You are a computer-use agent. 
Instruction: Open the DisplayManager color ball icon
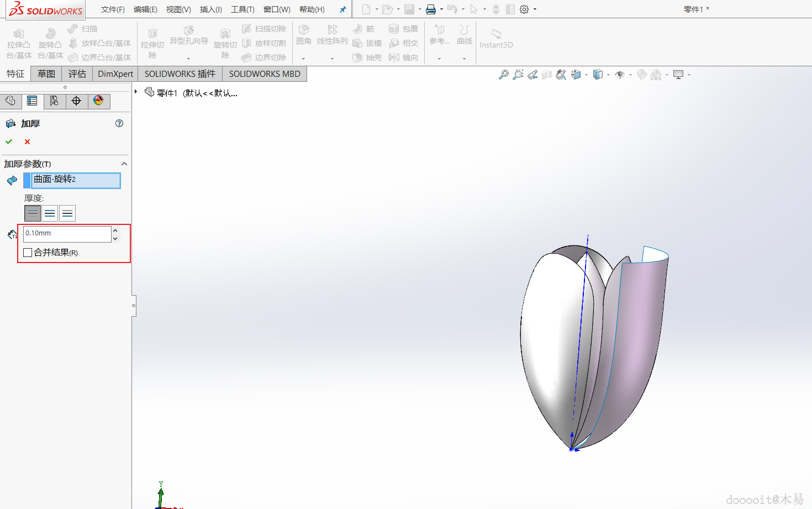(98, 101)
